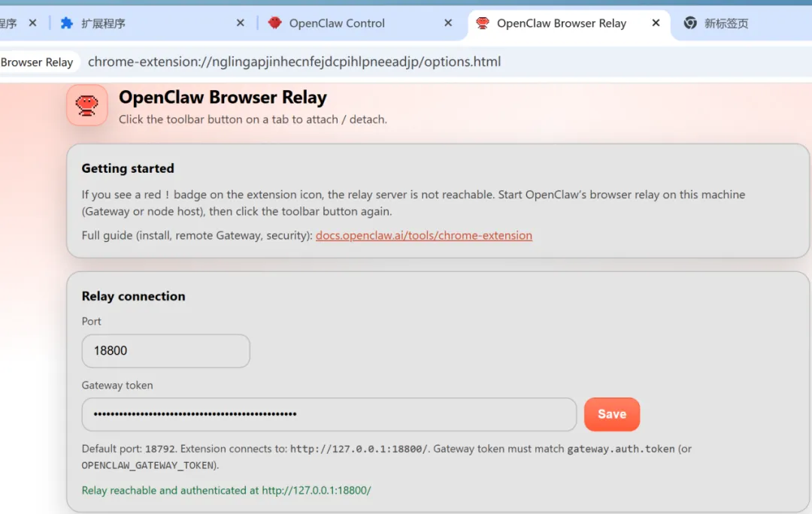
Task: Click the Getting started heading
Action: pyautogui.click(x=128, y=168)
